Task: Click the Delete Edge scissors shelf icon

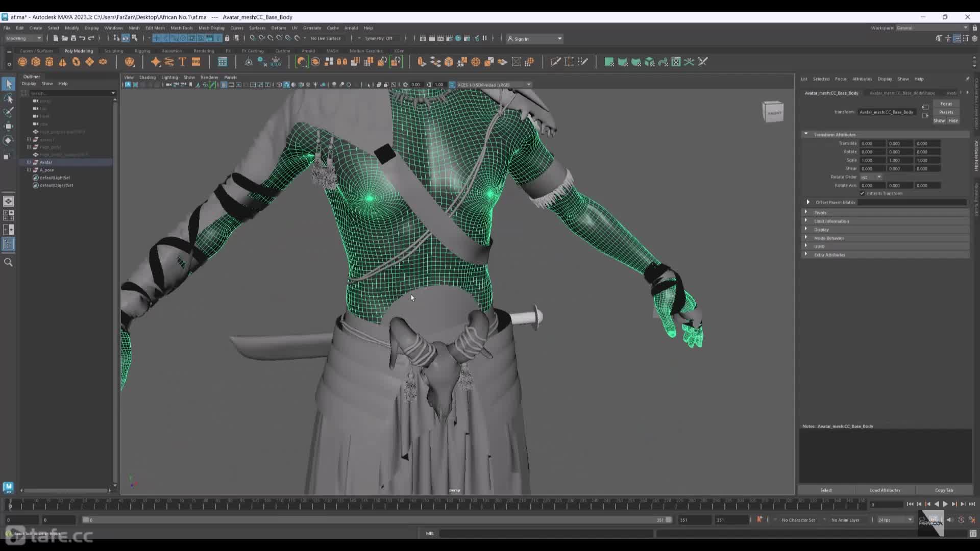Action: (x=703, y=62)
